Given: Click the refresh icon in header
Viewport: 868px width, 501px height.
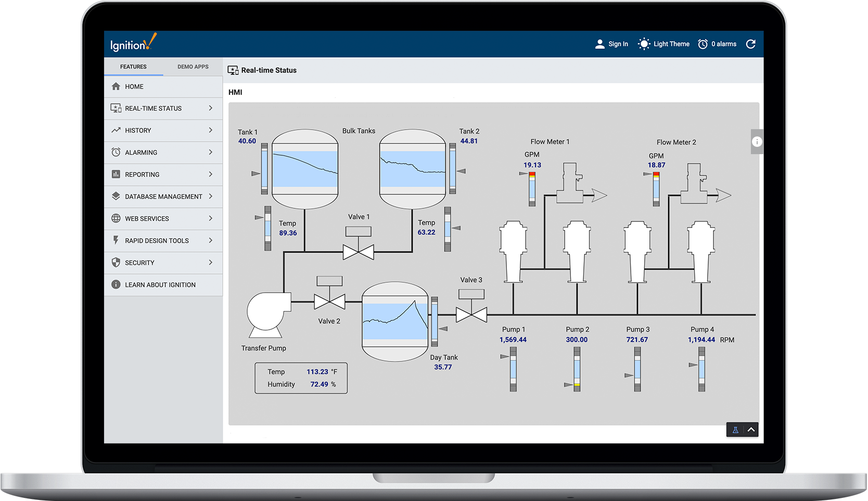Looking at the screenshot, I should tap(750, 44).
